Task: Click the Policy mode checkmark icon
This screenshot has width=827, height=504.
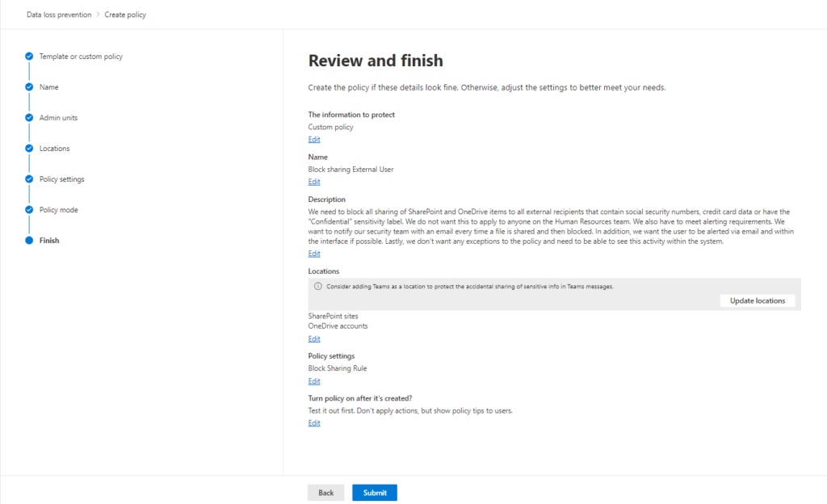Action: click(x=29, y=210)
